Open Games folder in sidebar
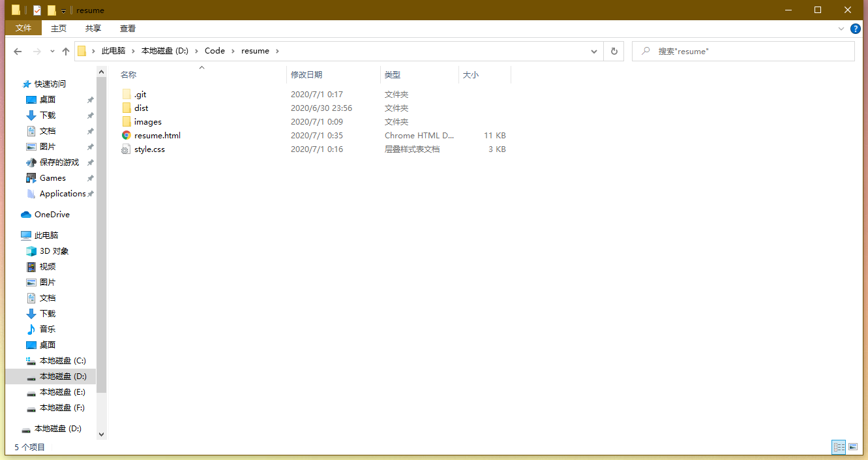The width and height of the screenshot is (868, 460). click(x=52, y=178)
